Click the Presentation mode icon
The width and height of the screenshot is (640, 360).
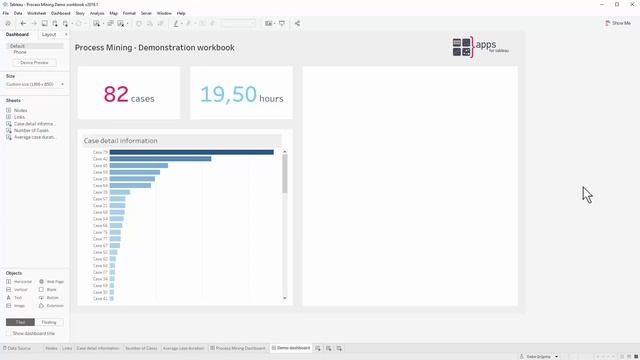[x=282, y=24]
